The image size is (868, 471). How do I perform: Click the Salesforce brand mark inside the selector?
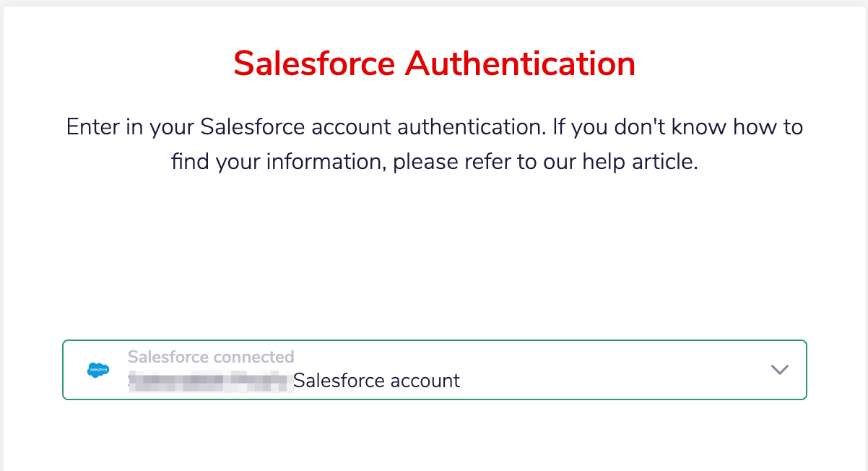[x=98, y=369]
